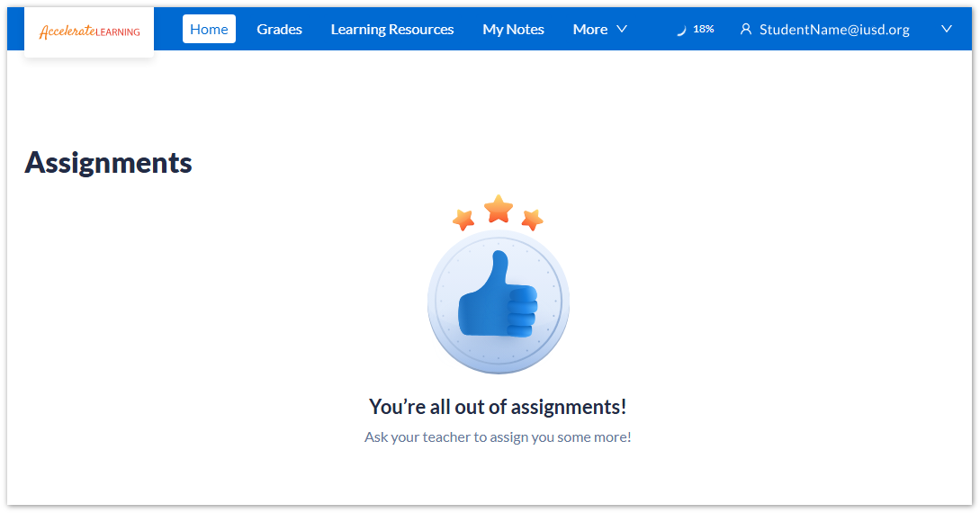Click the StudentName@iusd.org account label
The width and height of the screenshot is (980, 513).
(x=834, y=30)
